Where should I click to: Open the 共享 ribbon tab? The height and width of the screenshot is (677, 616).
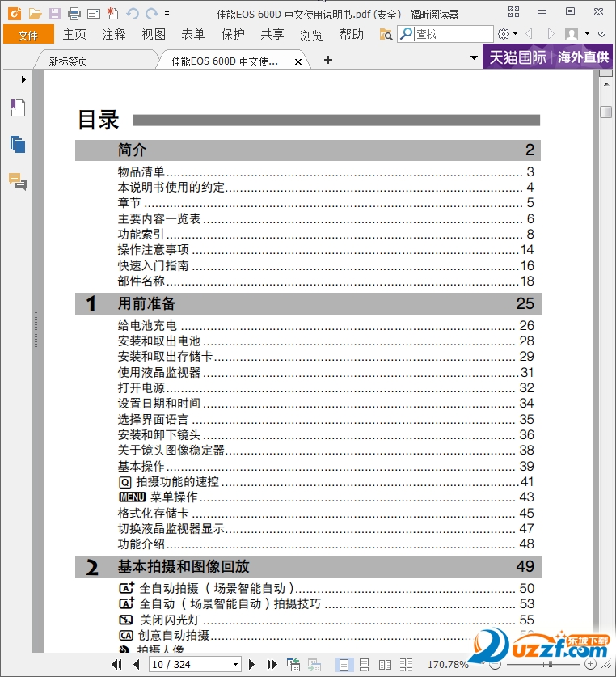(272, 34)
